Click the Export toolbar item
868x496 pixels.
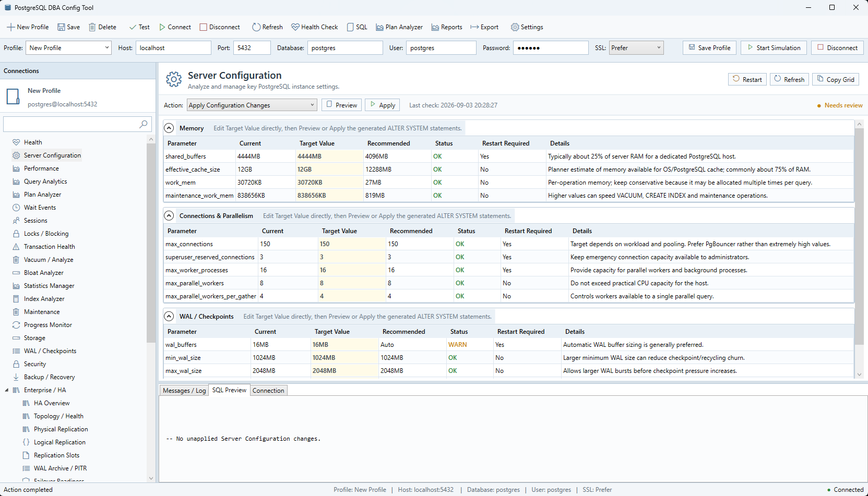(484, 27)
